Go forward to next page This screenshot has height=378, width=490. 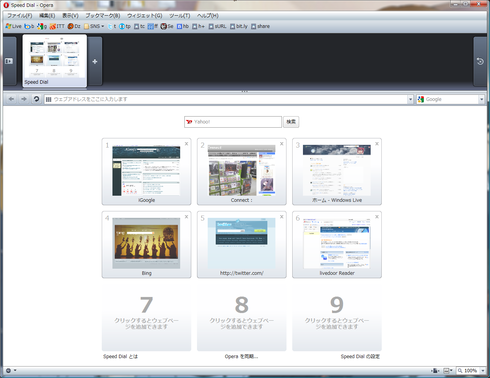tap(24, 99)
